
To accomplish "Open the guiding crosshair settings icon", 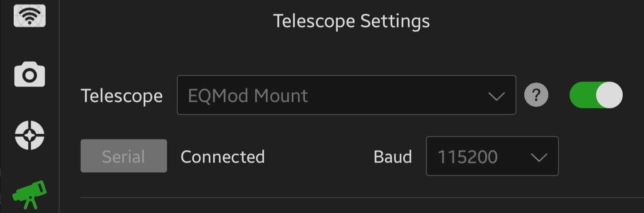I will pos(30,135).
